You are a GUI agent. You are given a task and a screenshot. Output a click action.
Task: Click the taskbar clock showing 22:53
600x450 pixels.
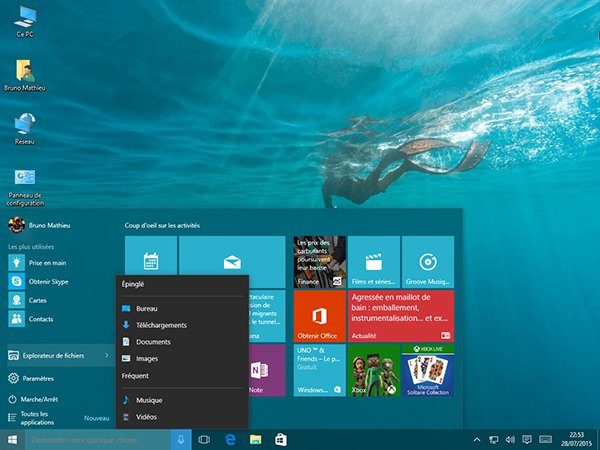click(x=576, y=440)
